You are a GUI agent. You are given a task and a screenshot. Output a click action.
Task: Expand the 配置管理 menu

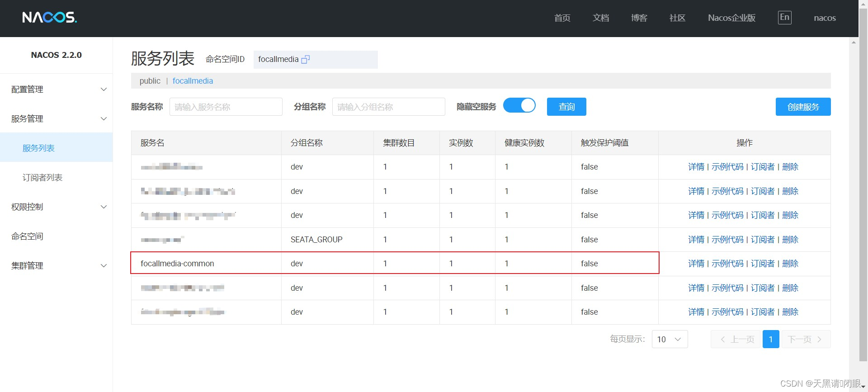pyautogui.click(x=57, y=89)
